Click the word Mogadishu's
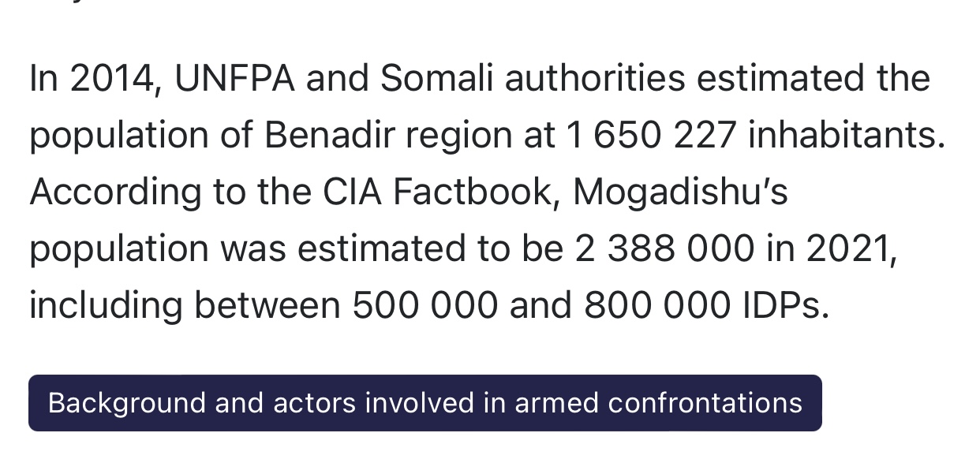This screenshot has height=459, width=980. point(680,192)
